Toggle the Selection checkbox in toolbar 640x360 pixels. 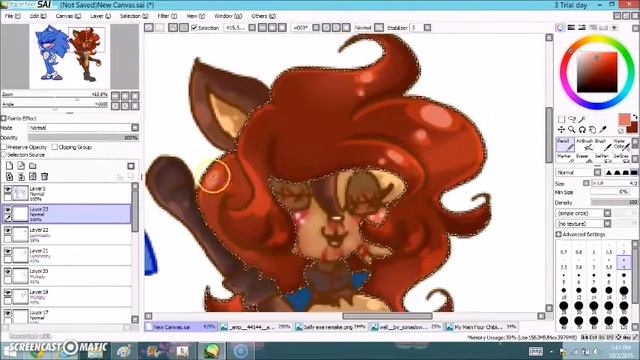click(194, 28)
